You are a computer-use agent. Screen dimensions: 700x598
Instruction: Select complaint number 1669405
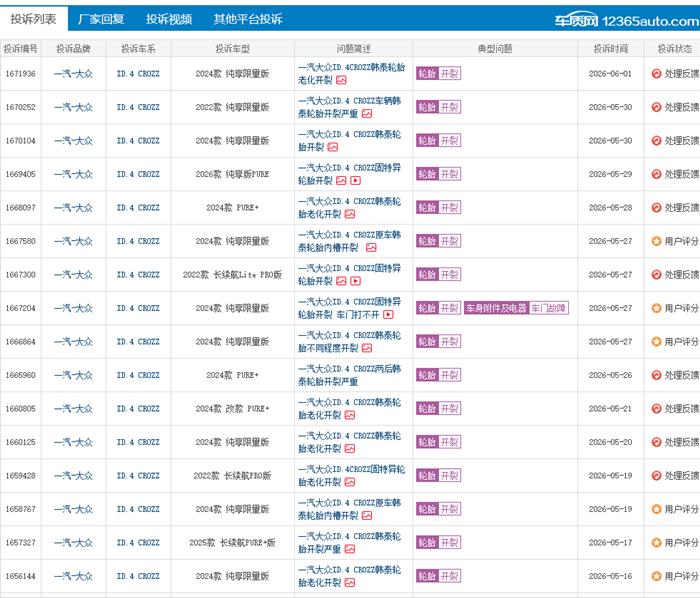point(21,174)
